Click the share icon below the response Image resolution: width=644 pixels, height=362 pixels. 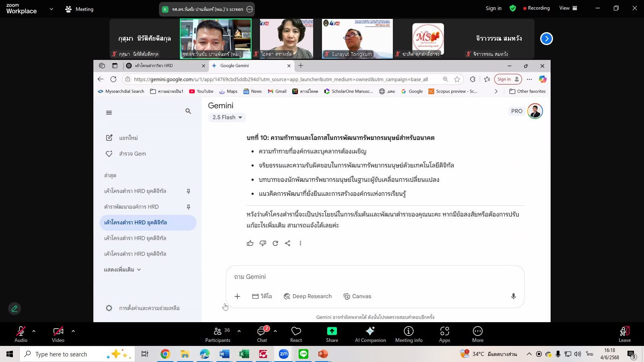pyautogui.click(x=288, y=243)
